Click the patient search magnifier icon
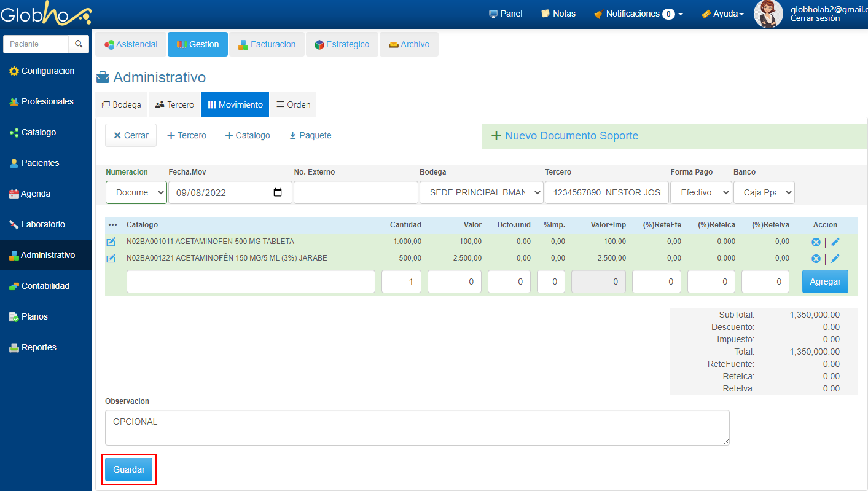Screen dimensions: 868x491 point(79,44)
